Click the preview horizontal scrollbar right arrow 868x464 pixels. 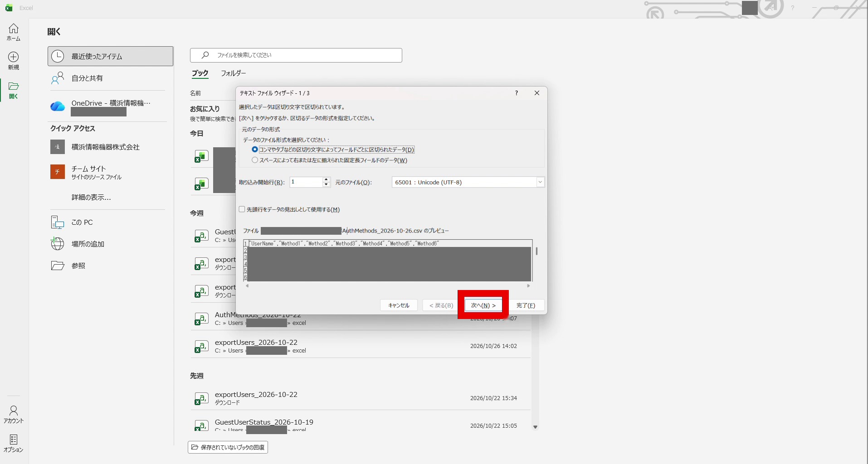click(528, 286)
